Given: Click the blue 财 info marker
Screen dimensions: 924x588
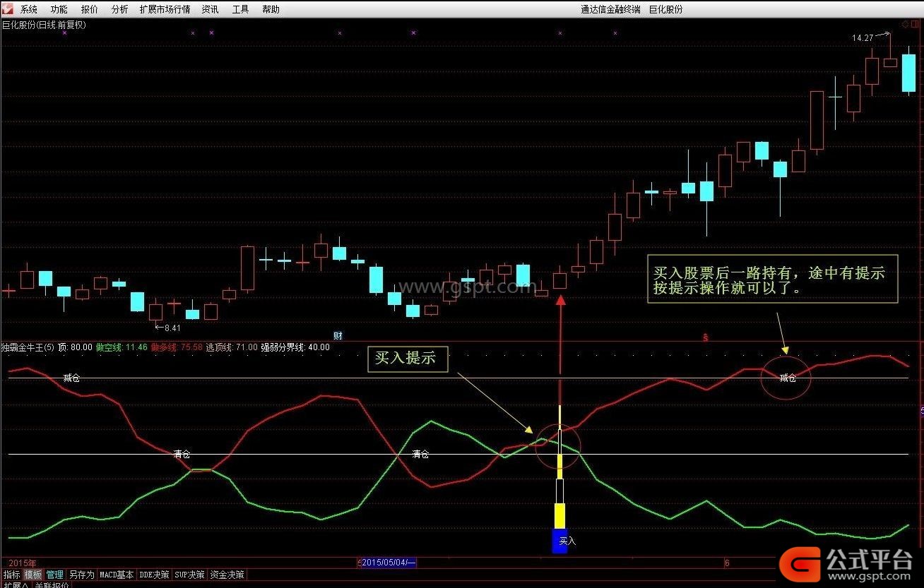Looking at the screenshot, I should coord(338,336).
